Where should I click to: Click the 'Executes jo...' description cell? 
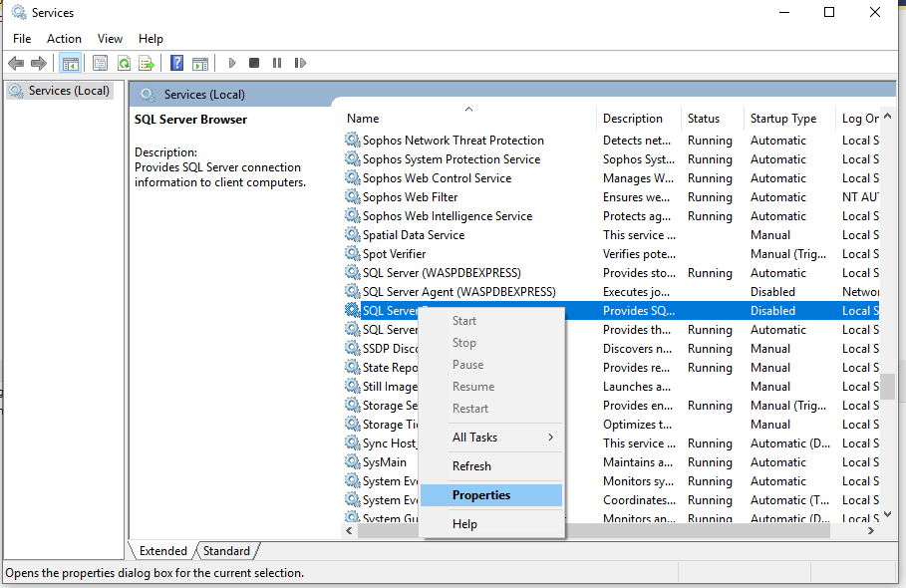[x=636, y=292]
